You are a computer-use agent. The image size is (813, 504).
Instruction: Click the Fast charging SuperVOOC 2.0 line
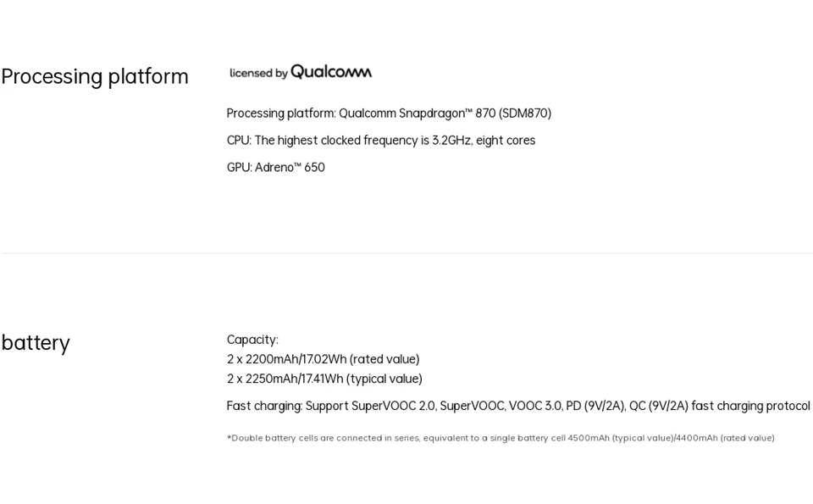(x=518, y=406)
